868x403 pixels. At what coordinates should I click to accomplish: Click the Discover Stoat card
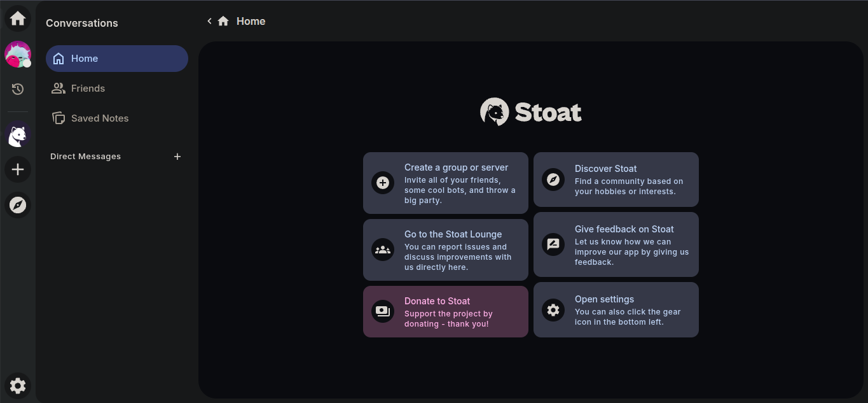pos(616,180)
